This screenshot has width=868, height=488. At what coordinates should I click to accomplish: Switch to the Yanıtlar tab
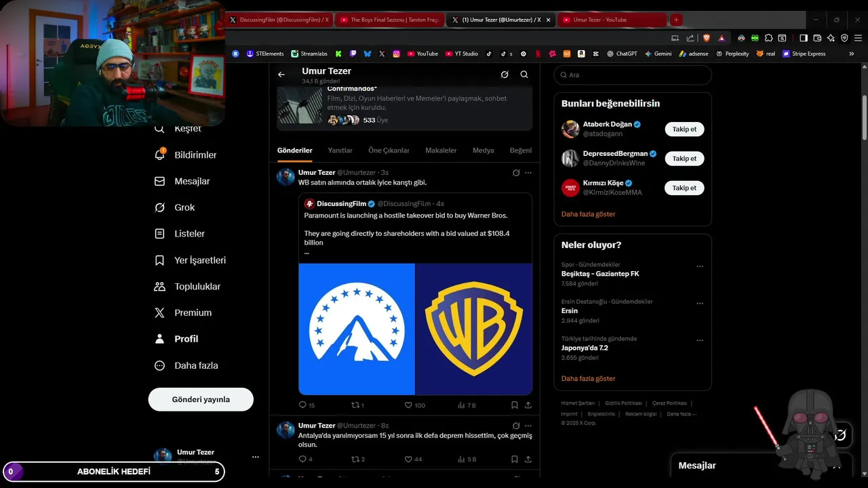point(340,150)
